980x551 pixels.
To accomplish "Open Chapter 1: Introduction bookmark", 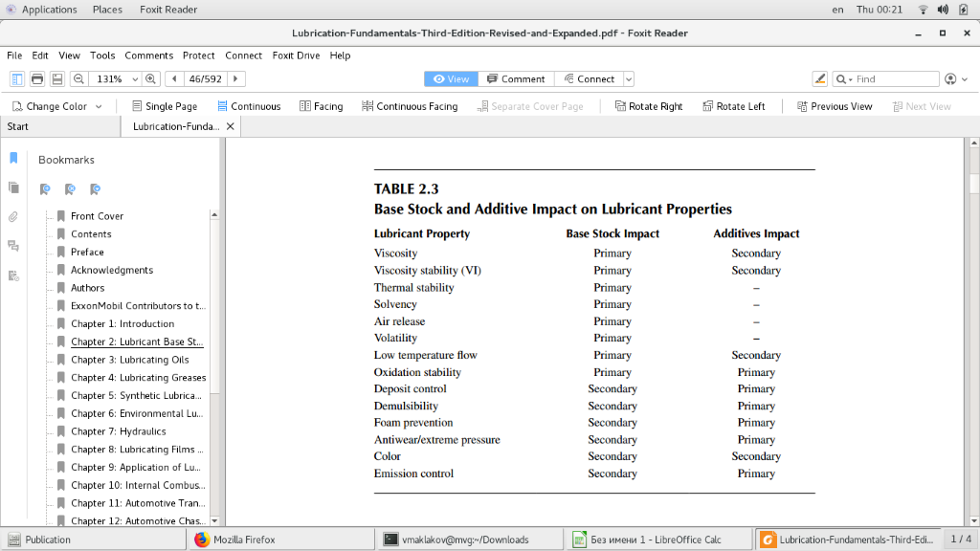I will pyautogui.click(x=122, y=323).
